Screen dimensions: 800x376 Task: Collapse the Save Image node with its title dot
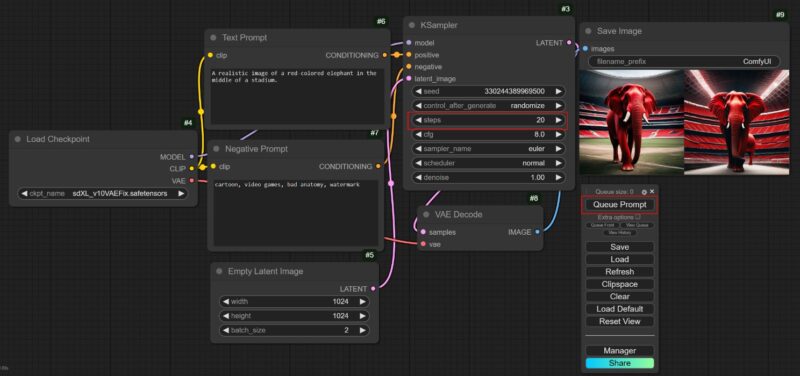click(588, 31)
